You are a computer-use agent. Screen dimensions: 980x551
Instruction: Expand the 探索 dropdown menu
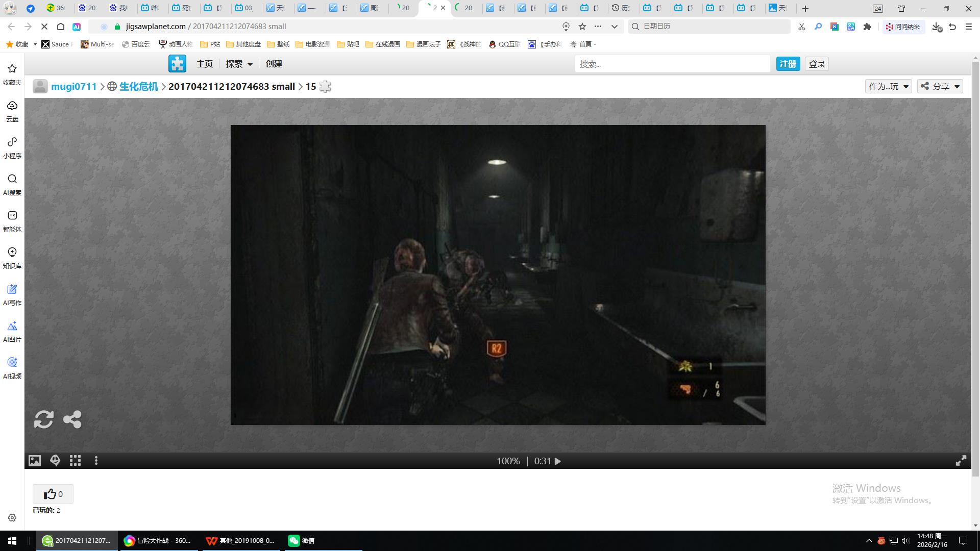click(x=239, y=64)
